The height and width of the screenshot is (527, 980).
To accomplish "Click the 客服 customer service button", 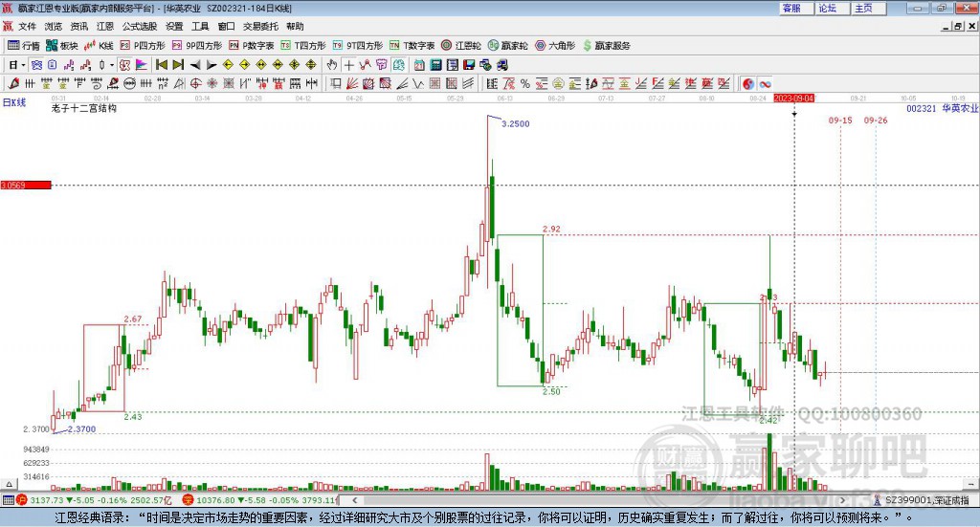I will coord(796,8).
